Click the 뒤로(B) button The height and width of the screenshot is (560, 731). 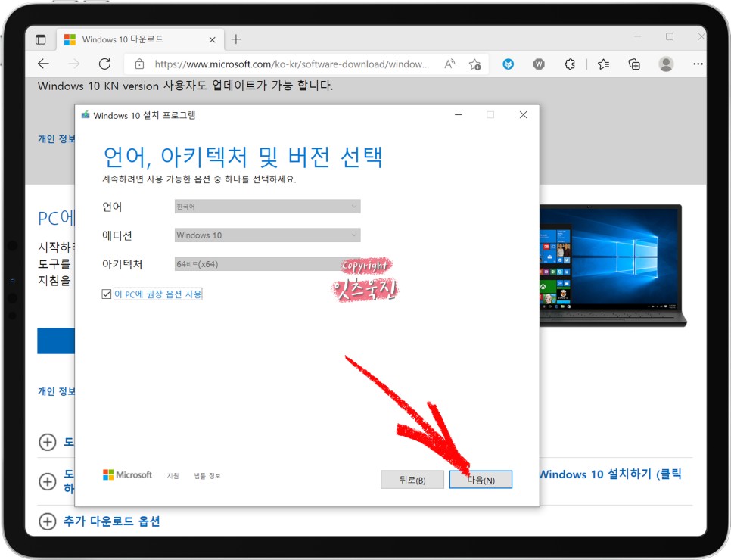tap(412, 479)
